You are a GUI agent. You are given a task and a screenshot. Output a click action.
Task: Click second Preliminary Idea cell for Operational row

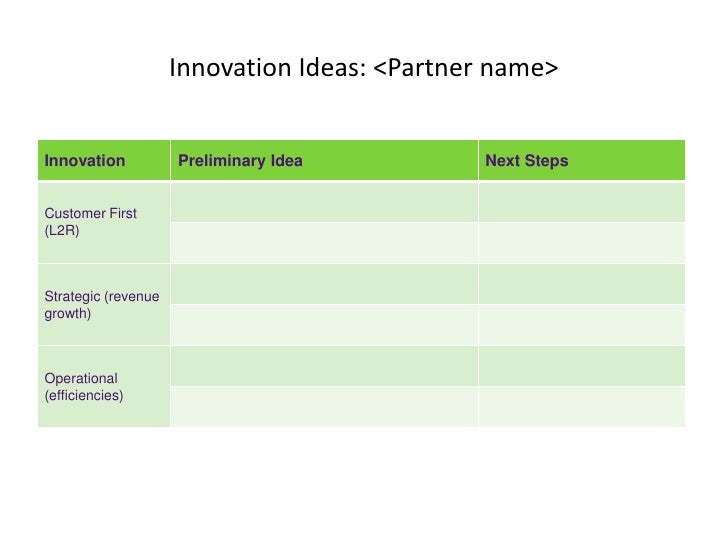point(324,407)
